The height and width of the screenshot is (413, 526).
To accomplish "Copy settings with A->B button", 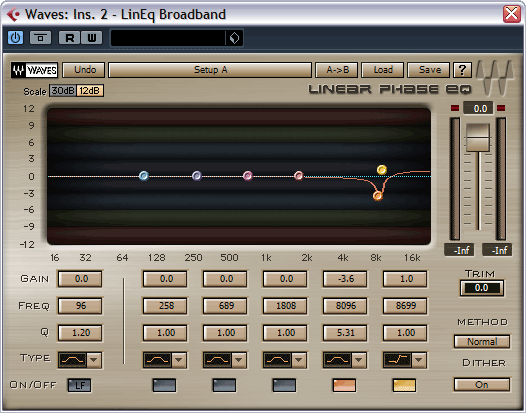I will click(x=337, y=70).
